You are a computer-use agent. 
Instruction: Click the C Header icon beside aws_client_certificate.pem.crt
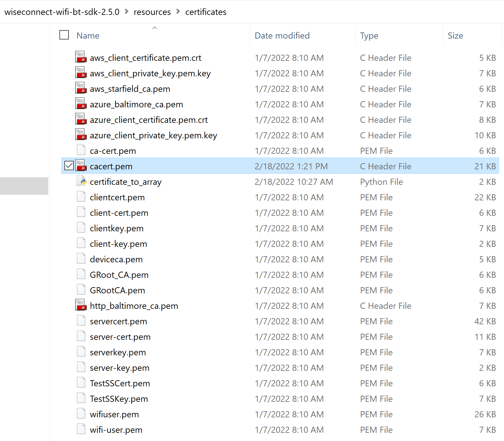click(x=81, y=57)
